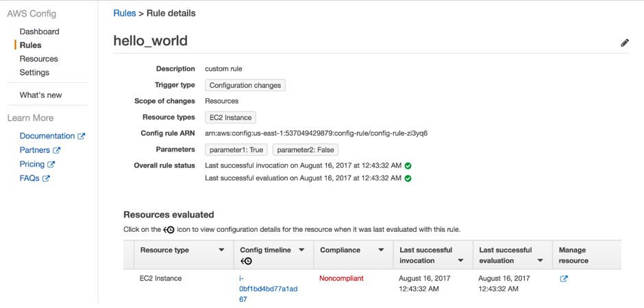The width and height of the screenshot is (644, 308).
Task: Open manage resource external link icon
Action: pyautogui.click(x=564, y=279)
